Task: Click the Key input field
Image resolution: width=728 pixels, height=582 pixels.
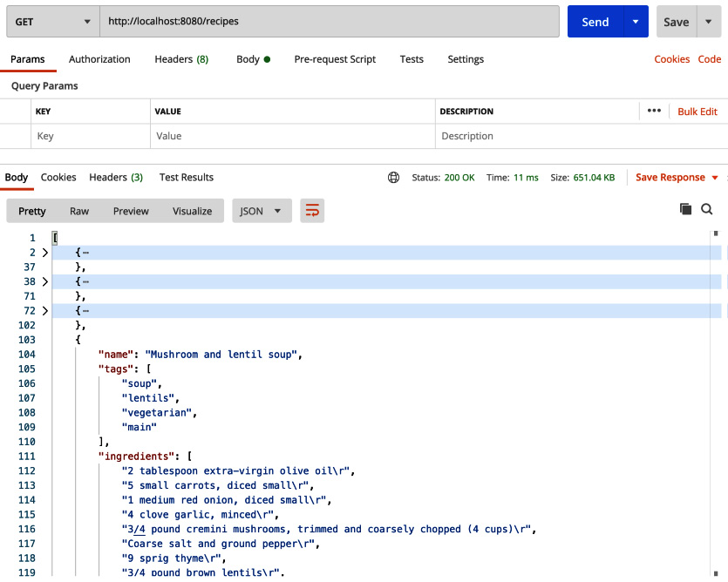Action: [91, 136]
